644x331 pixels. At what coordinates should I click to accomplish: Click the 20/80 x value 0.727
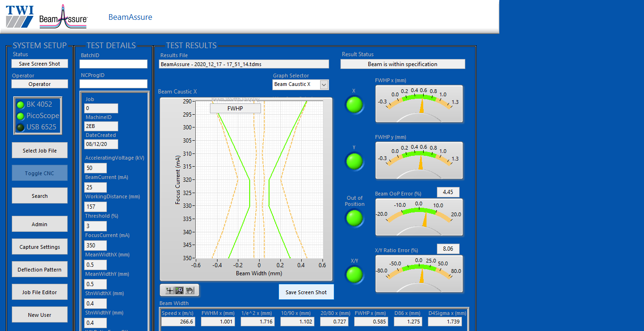(334, 322)
